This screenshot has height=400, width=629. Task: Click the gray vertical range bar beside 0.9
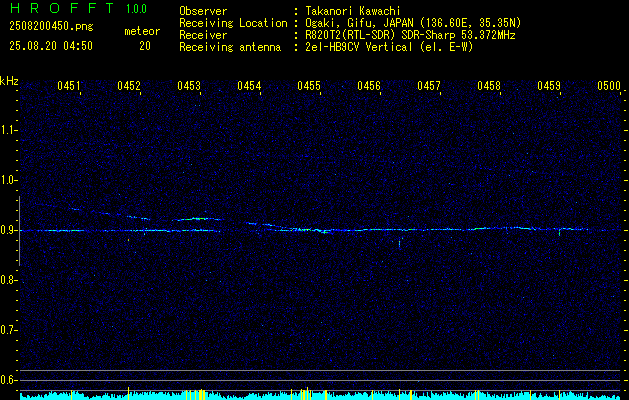(x=19, y=231)
